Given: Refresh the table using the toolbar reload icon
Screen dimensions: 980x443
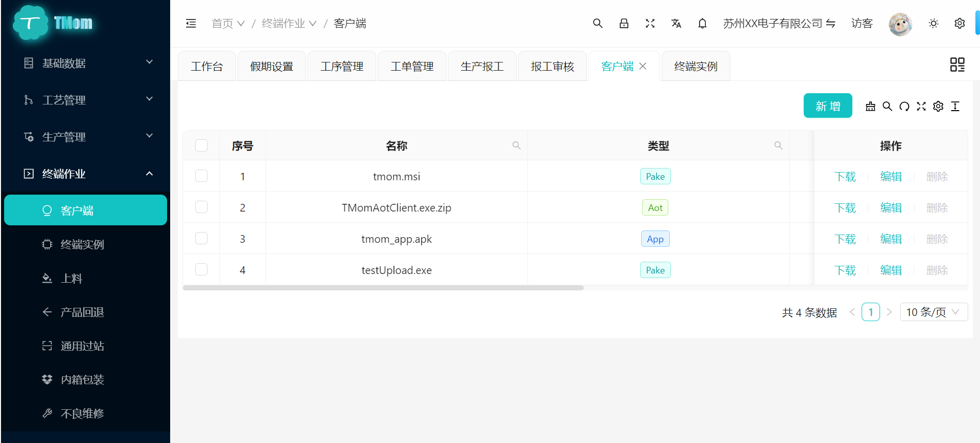Looking at the screenshot, I should (x=904, y=106).
